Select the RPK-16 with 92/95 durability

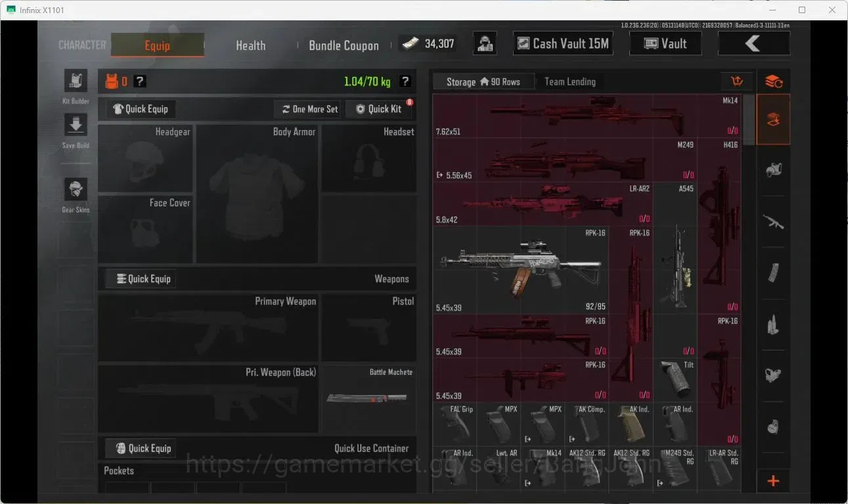click(x=521, y=270)
